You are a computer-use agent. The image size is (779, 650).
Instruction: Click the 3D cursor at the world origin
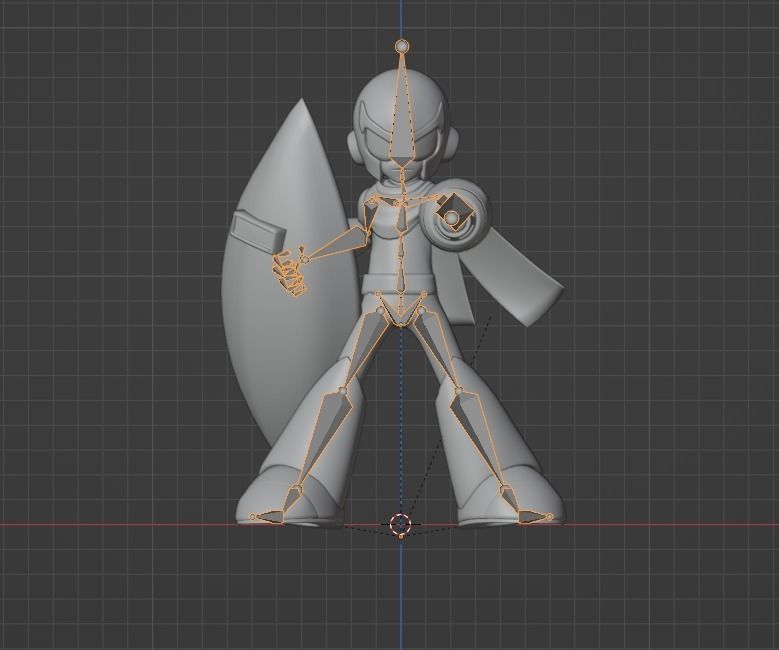pyautogui.click(x=400, y=524)
